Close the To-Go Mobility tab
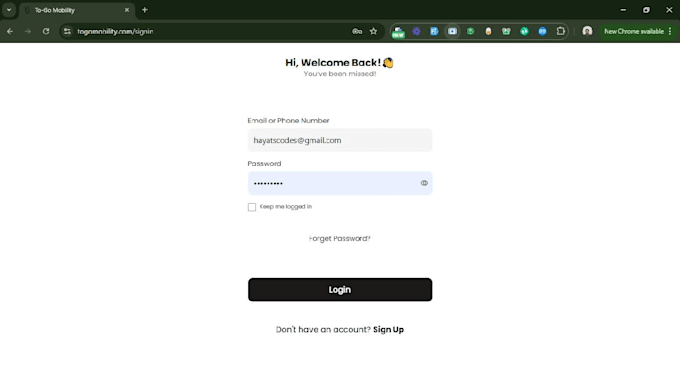680x383 pixels. pos(127,10)
